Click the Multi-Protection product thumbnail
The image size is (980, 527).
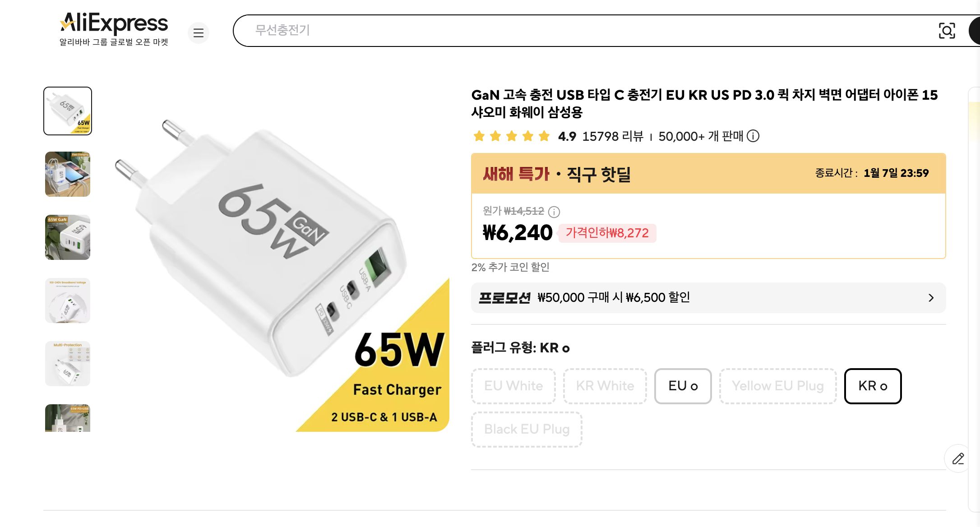(x=68, y=363)
